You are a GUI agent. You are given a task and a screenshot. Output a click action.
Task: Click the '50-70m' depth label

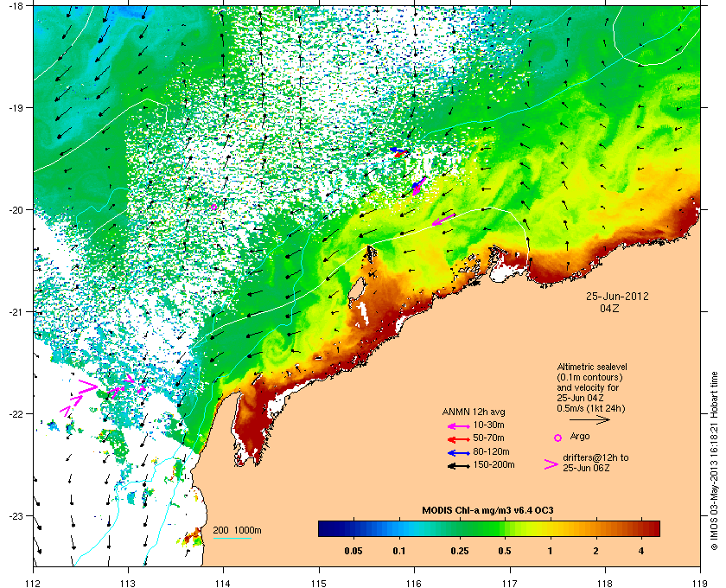click(488, 438)
